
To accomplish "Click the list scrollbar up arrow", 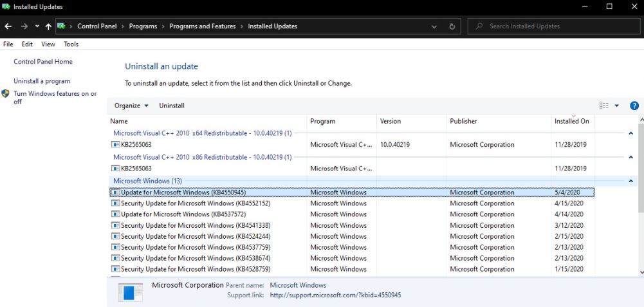I will pyautogui.click(x=641, y=119).
